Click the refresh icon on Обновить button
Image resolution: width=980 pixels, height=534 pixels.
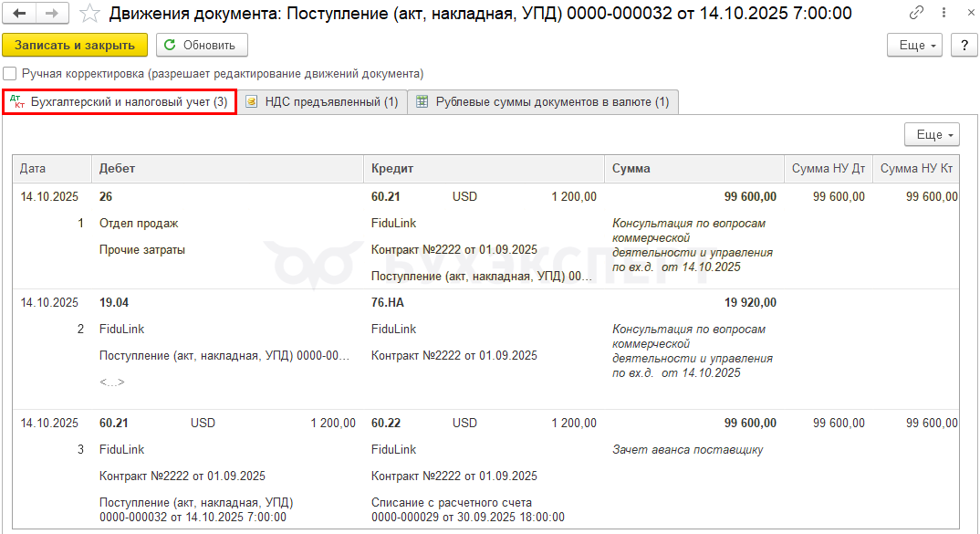pos(171,45)
